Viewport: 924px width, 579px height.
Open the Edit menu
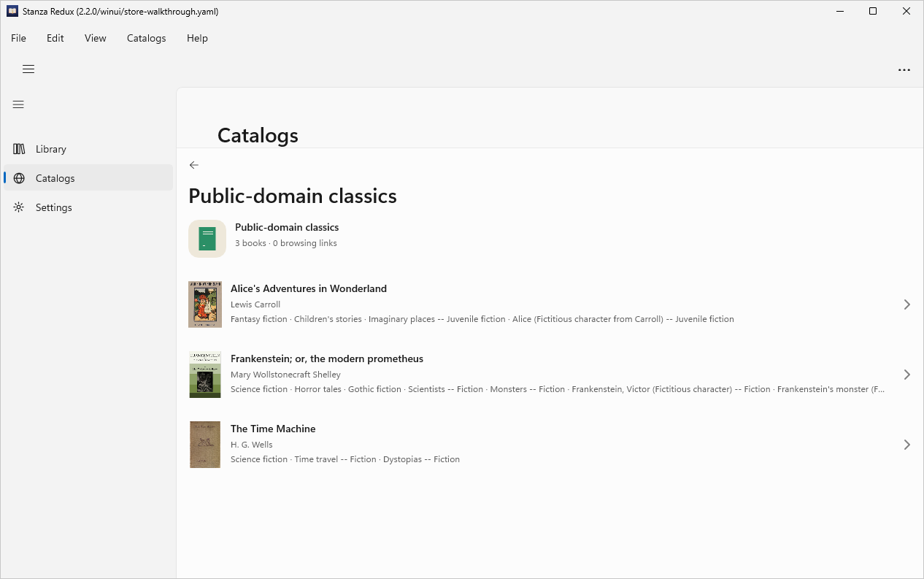[x=55, y=38]
